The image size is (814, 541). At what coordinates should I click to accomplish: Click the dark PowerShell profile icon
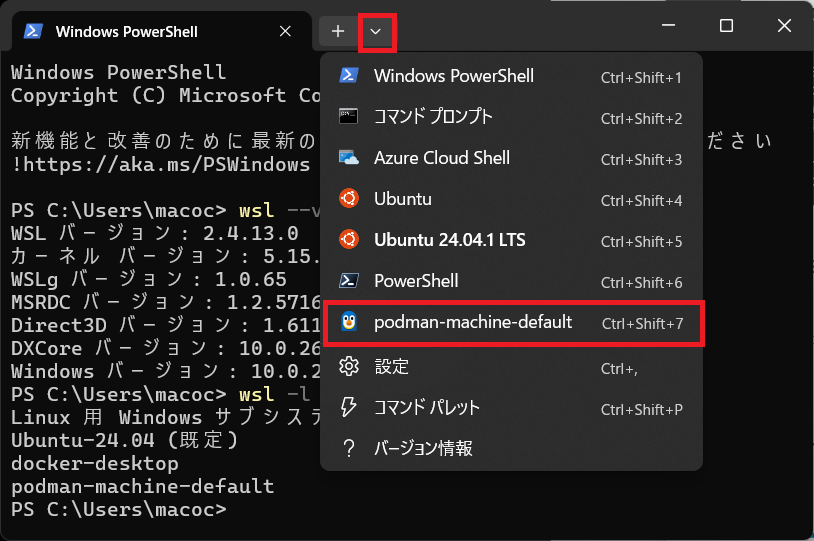pos(348,281)
